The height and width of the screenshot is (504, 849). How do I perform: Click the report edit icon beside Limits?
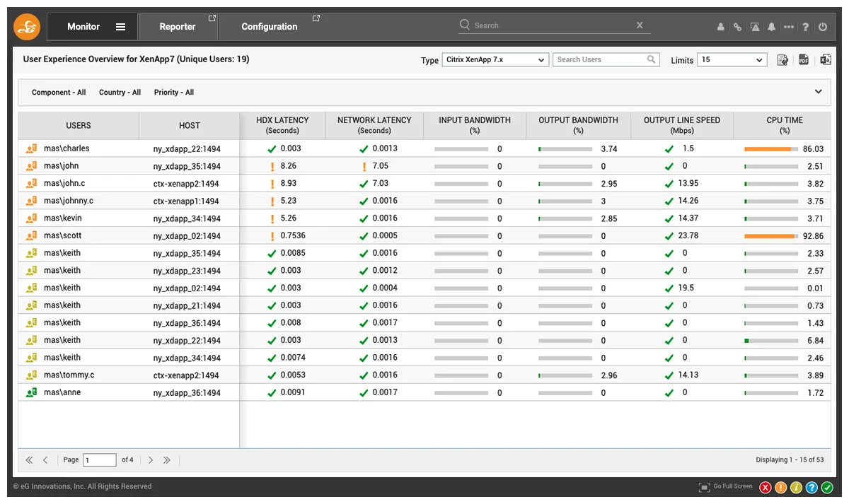pyautogui.click(x=782, y=60)
